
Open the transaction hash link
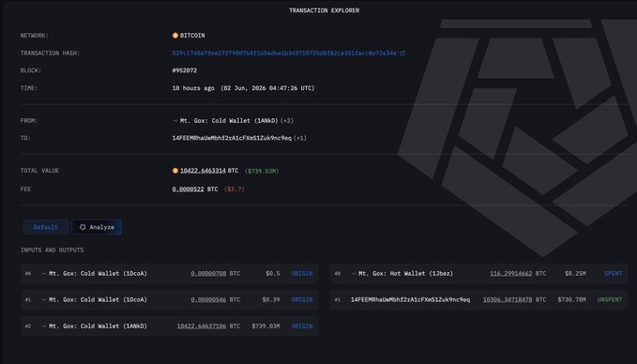284,53
